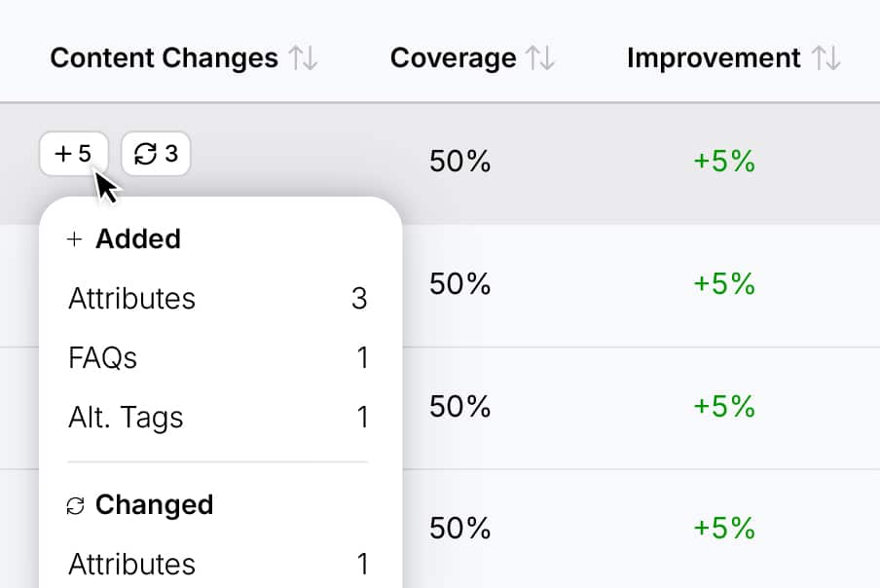Image resolution: width=880 pixels, height=588 pixels.
Task: Select FAQs in the Added list
Action: tap(102, 358)
